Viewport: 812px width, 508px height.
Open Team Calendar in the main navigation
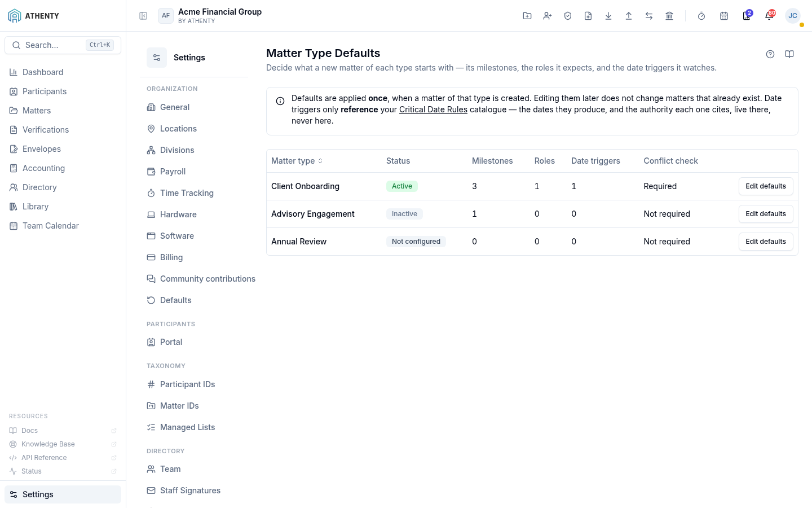[x=44, y=226]
